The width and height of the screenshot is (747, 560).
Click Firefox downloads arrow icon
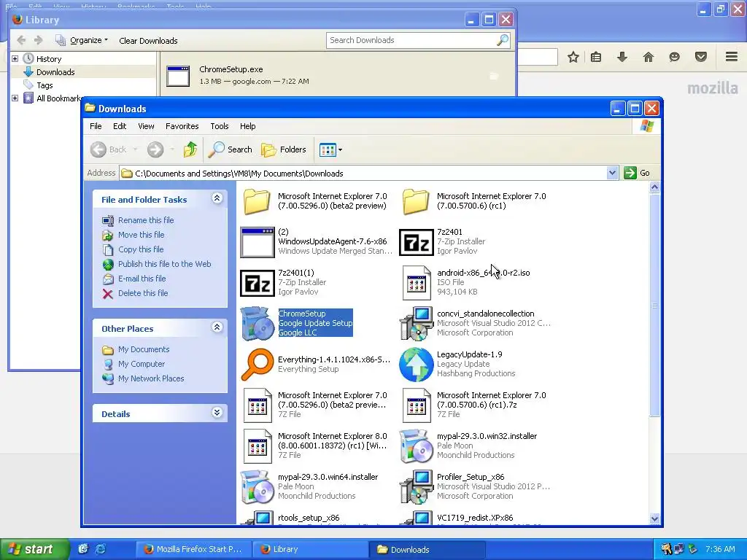click(622, 57)
